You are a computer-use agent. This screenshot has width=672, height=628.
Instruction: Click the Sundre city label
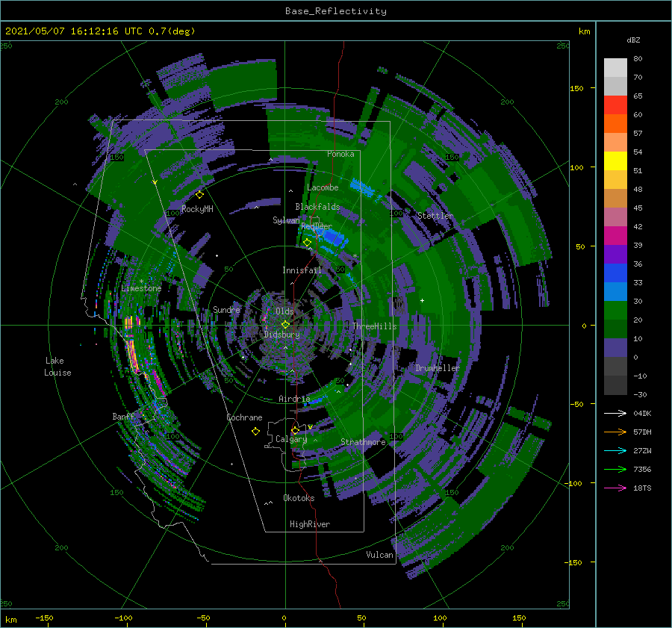point(226,309)
